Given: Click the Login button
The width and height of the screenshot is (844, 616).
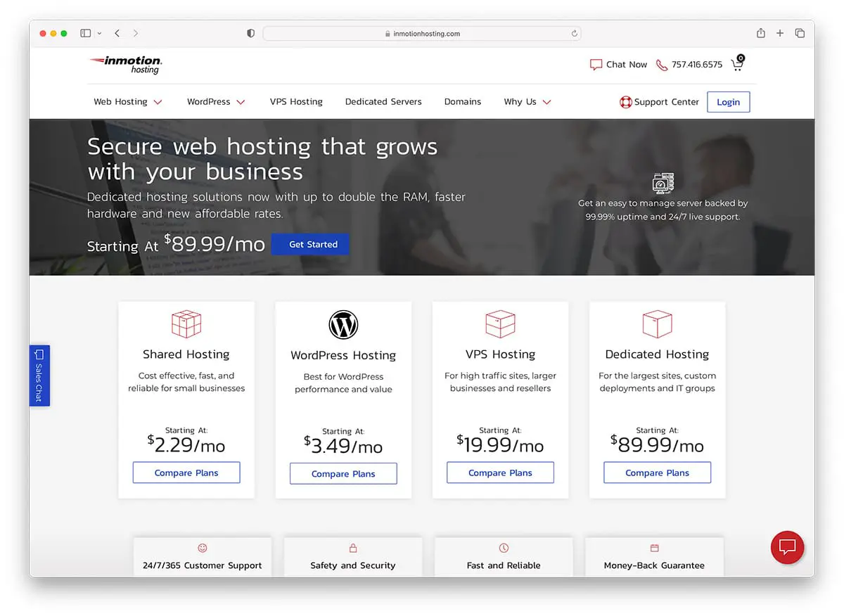Looking at the screenshot, I should tap(728, 102).
